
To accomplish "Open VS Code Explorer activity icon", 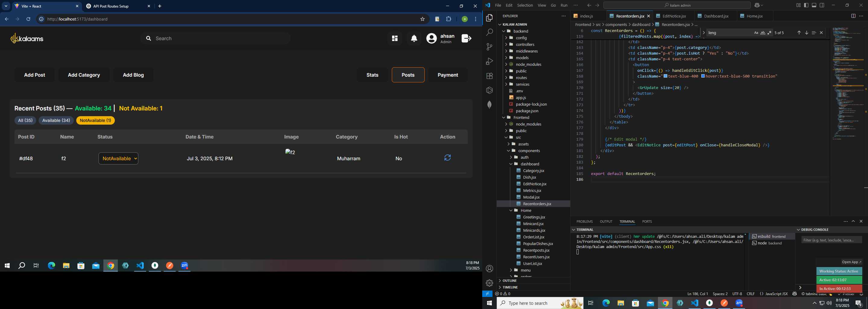I will 489,18.
